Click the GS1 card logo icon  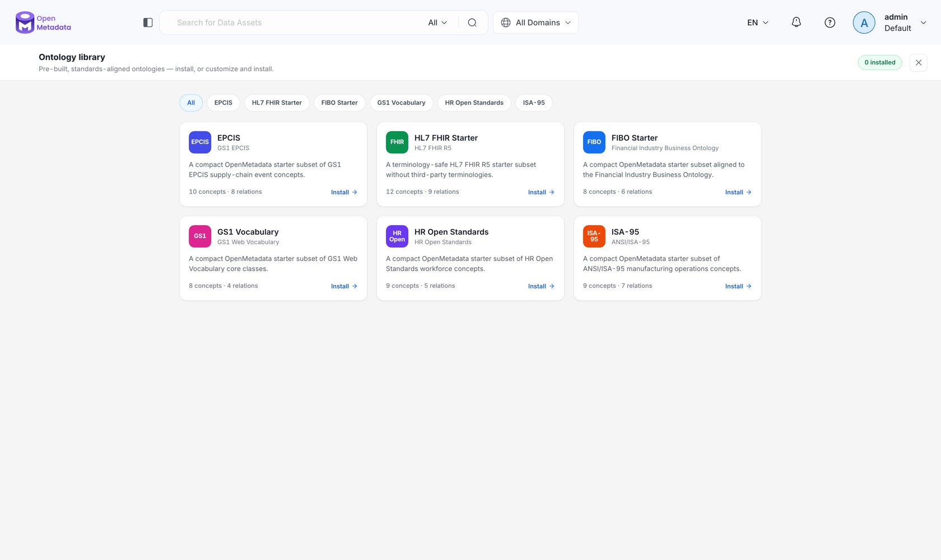[200, 236]
